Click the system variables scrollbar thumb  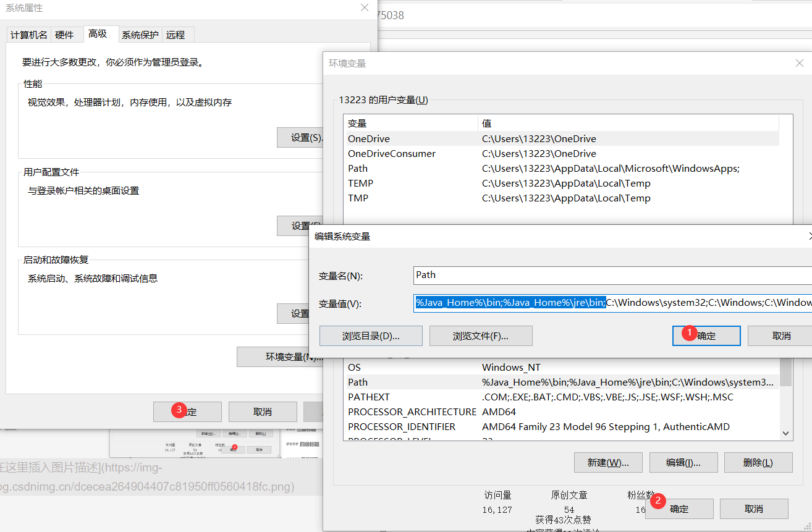(786, 373)
